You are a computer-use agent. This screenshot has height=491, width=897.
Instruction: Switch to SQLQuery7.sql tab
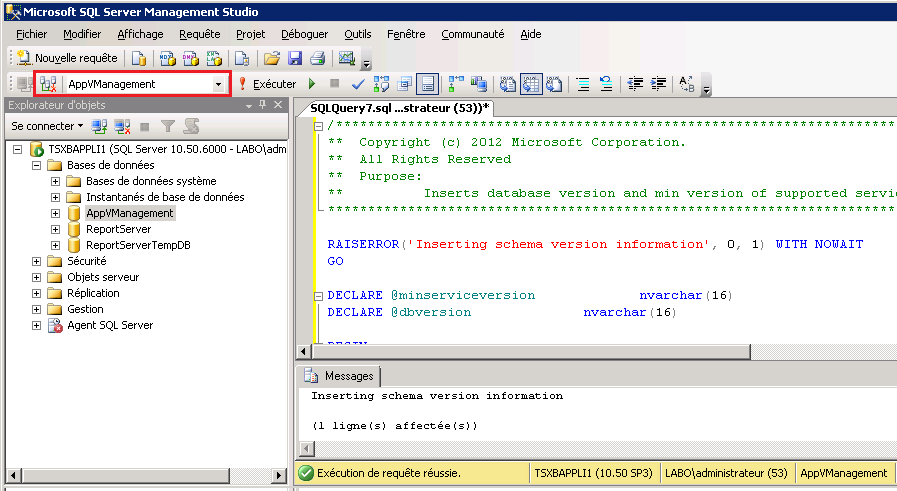[399, 108]
